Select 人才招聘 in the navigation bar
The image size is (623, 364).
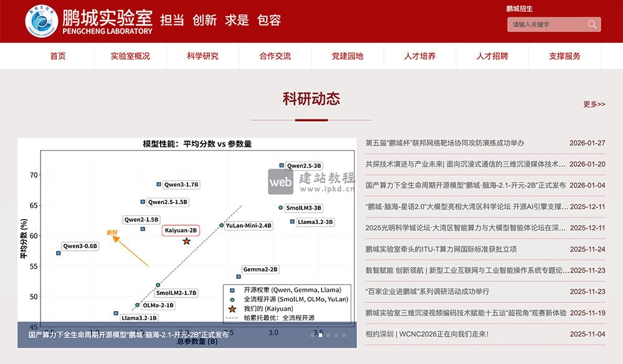[x=492, y=56]
